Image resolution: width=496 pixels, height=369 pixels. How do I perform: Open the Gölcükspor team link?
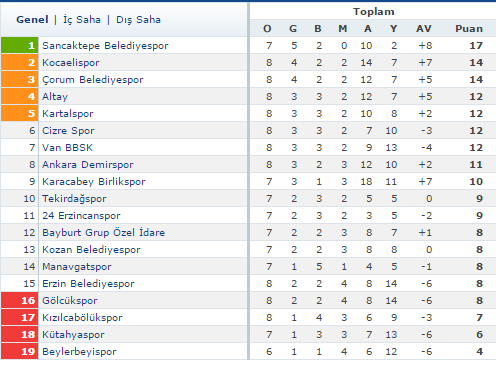pyautogui.click(x=70, y=301)
